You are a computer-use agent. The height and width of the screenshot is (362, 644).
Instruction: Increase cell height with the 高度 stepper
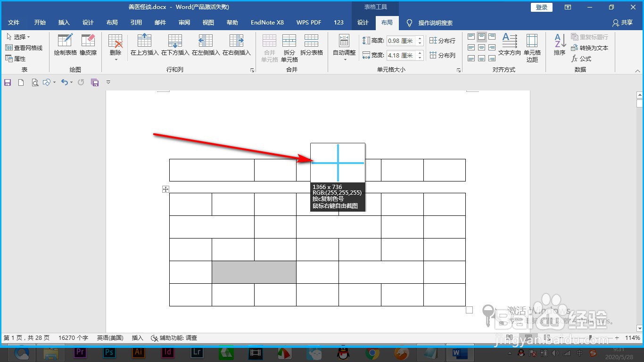[x=420, y=39]
